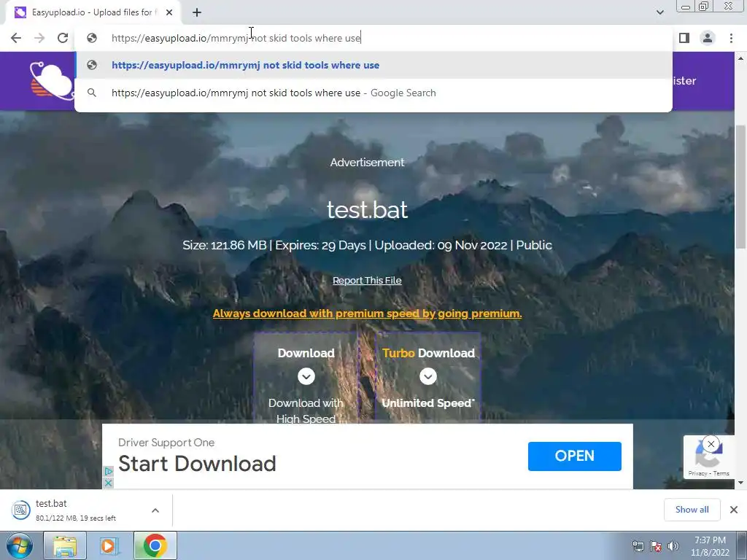Click OPEN on the Driver Support ad
This screenshot has height=560, width=747.
click(575, 456)
